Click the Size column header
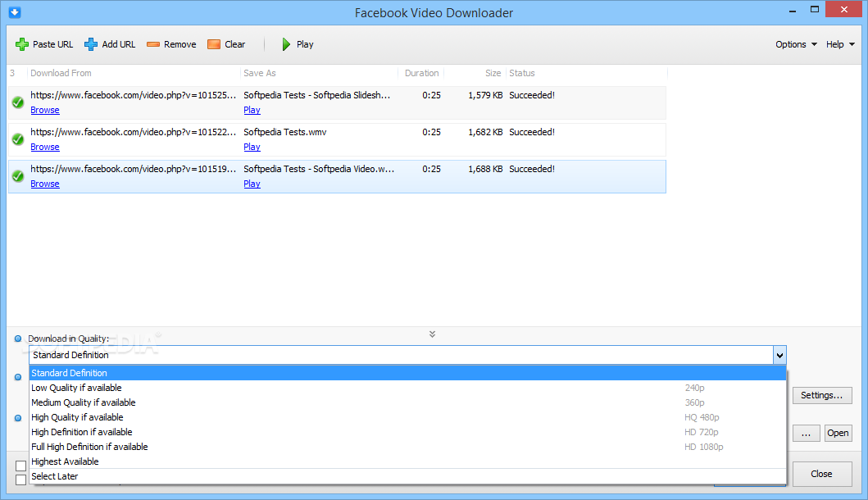Screen dimensions: 868x500 [493, 73]
